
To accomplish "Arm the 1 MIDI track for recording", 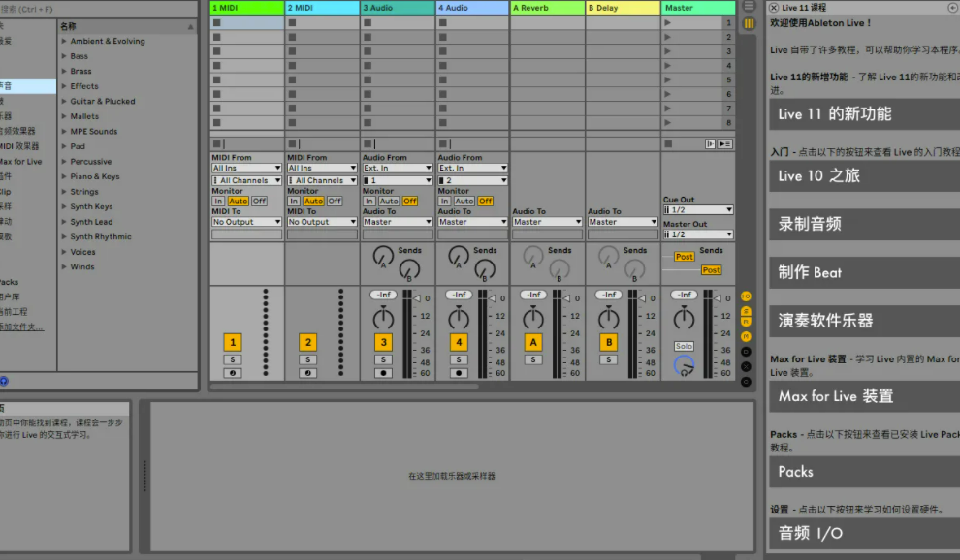I will pyautogui.click(x=233, y=373).
